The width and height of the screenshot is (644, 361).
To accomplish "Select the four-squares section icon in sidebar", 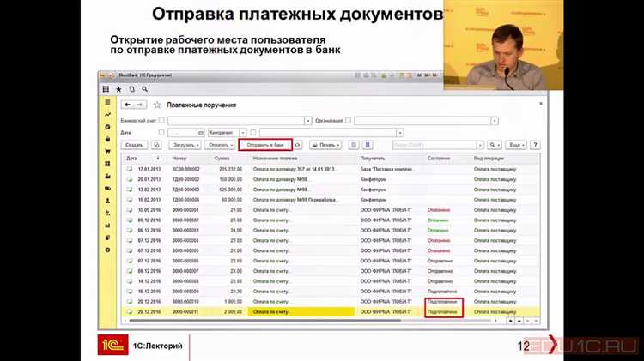I will point(107,164).
